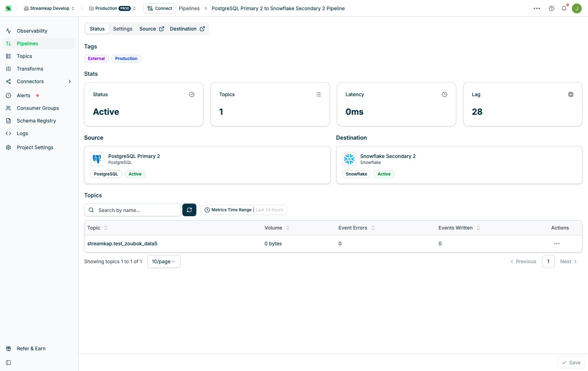Click the PostgreSQL badge on source card
The image size is (588, 371).
[x=106, y=174]
